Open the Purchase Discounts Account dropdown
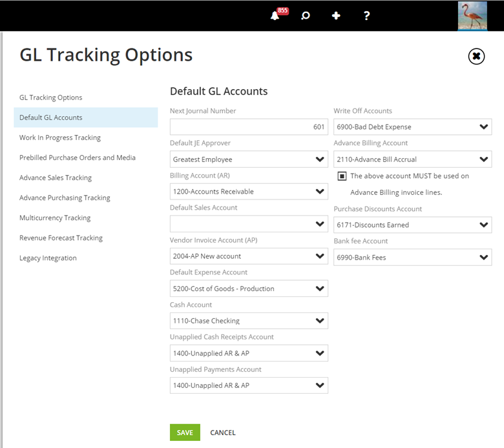 [x=412, y=225]
